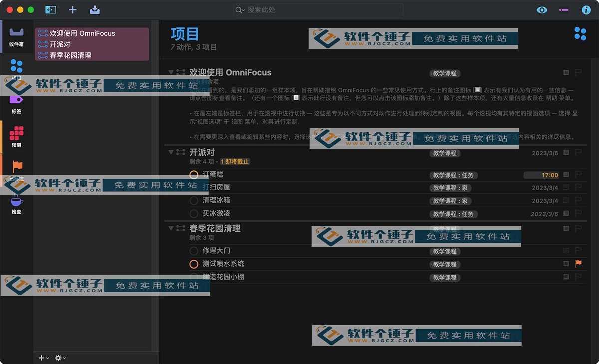Screen dimensions: 599x364
Task: Collapse the 春季花园清理 project group
Action: (x=171, y=228)
